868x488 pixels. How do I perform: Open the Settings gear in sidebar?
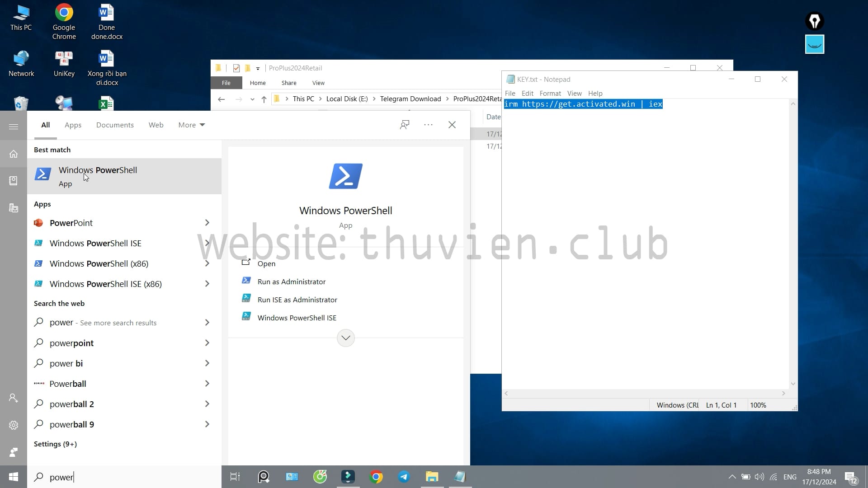pyautogui.click(x=14, y=425)
